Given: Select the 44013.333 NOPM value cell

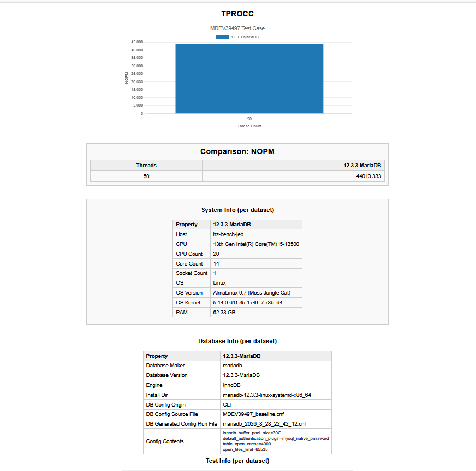Looking at the screenshot, I should click(293, 176).
